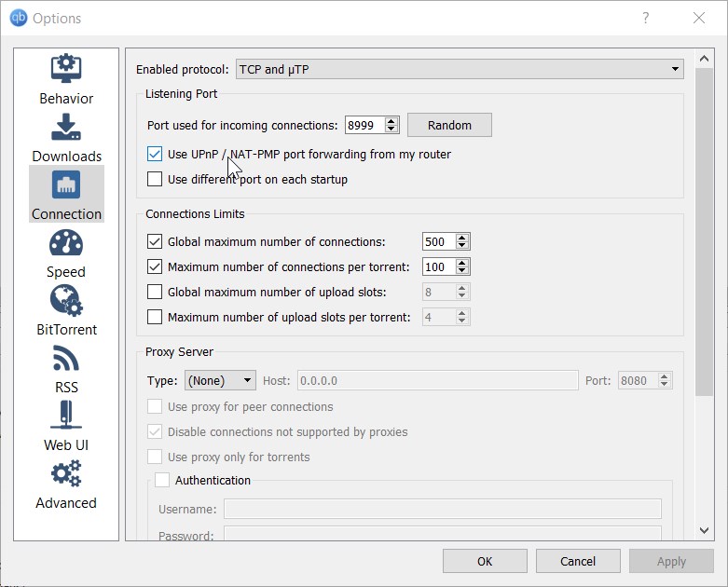This screenshot has width=728, height=587.
Task: Decrease the incoming port number spinner
Action: click(391, 129)
